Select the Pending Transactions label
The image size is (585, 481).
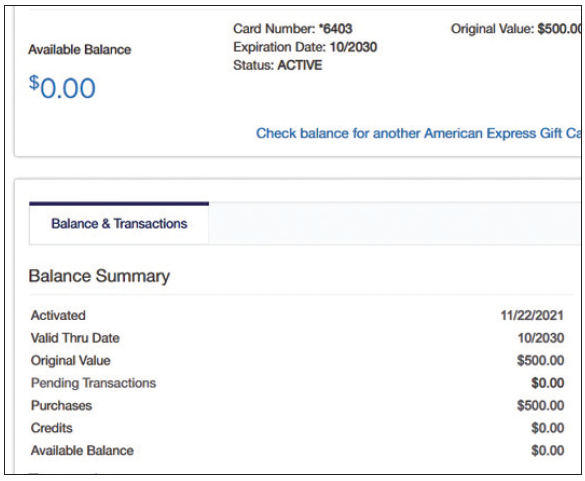click(93, 383)
